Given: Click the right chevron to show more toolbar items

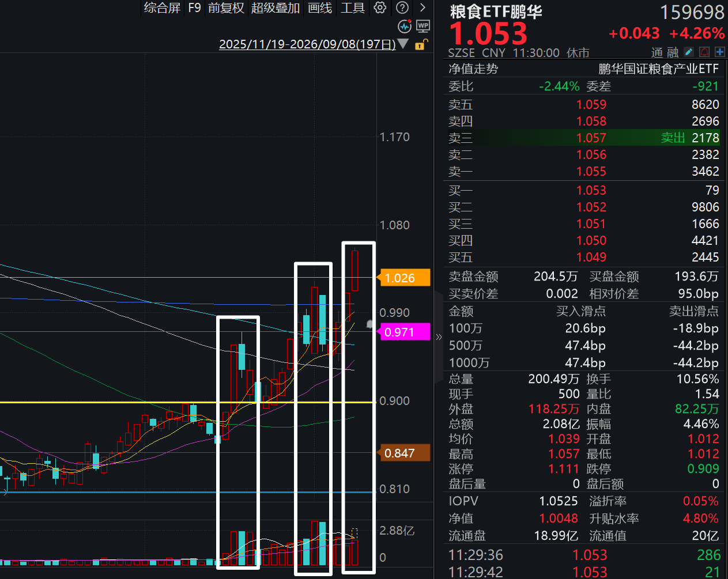Looking at the screenshot, I should (x=423, y=7).
